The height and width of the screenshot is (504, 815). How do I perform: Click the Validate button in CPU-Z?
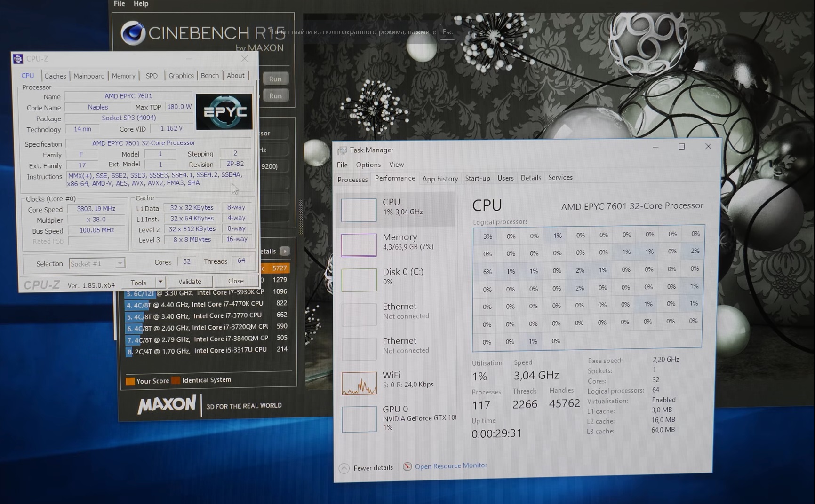pos(190,282)
